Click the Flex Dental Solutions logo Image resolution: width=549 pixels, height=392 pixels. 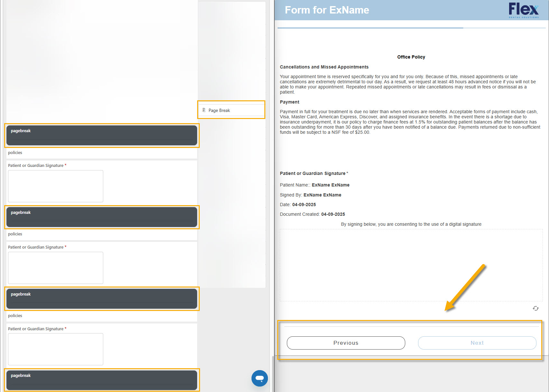[x=524, y=10]
